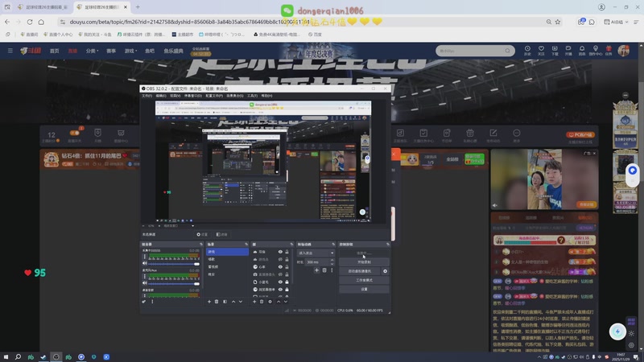Unlock the 小蓝毛 source lock
The image size is (644, 362).
tap(287, 282)
